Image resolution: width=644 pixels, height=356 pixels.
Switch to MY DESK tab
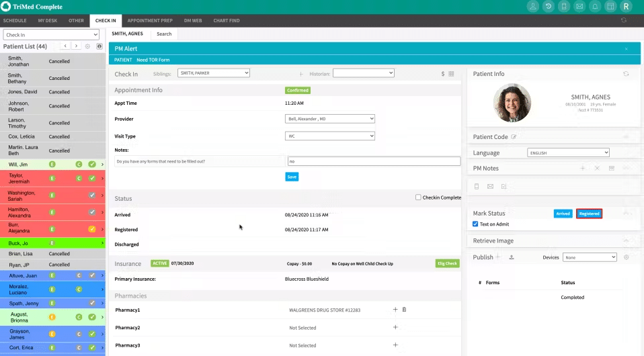(x=48, y=21)
